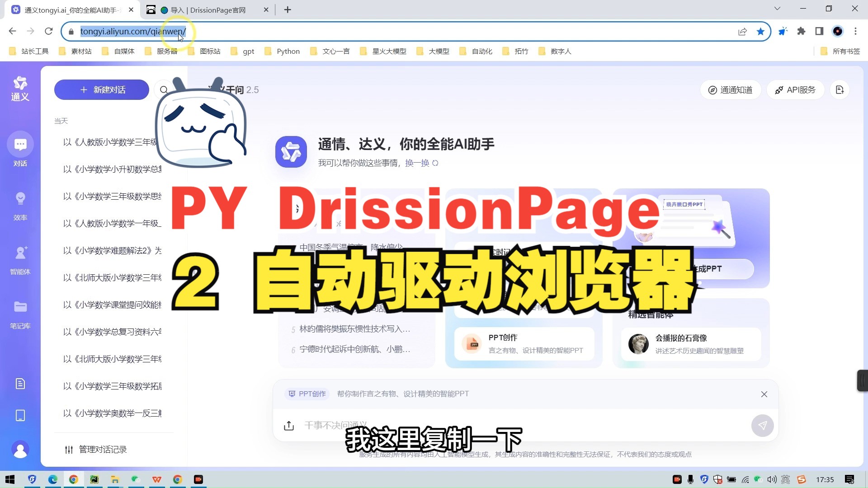Open conversation search next to 新建对话

pos(164,89)
